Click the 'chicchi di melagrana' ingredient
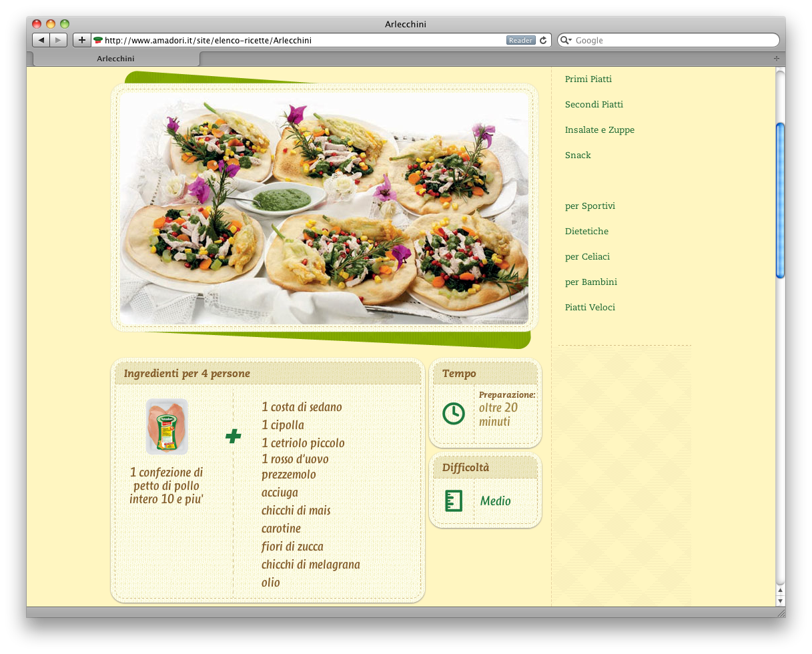The height and width of the screenshot is (654, 812). tap(310, 565)
